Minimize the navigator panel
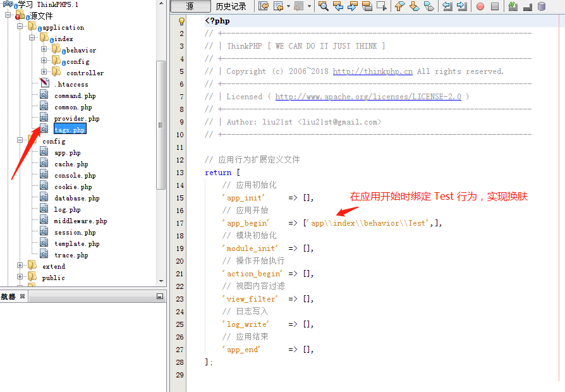 pyautogui.click(x=160, y=297)
